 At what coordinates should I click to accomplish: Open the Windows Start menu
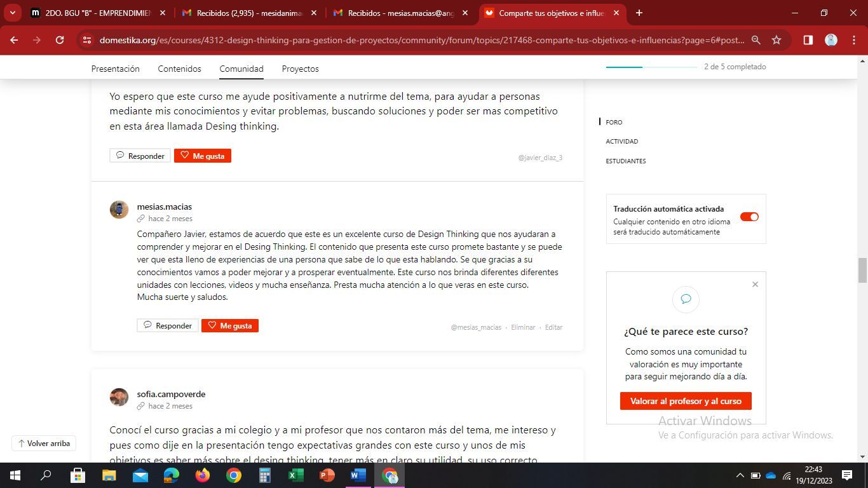tap(15, 475)
